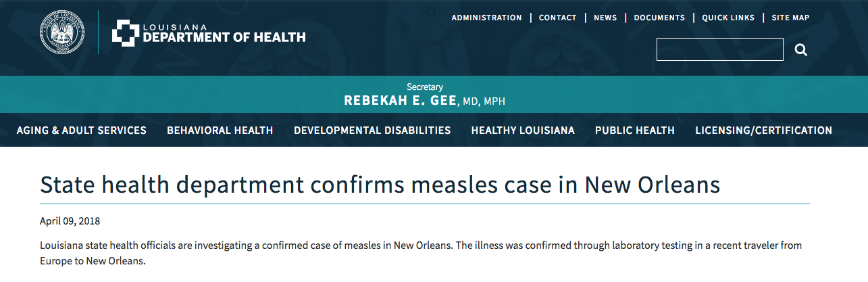Click the search magnifier icon
The height and width of the screenshot is (282, 868).
(x=801, y=50)
